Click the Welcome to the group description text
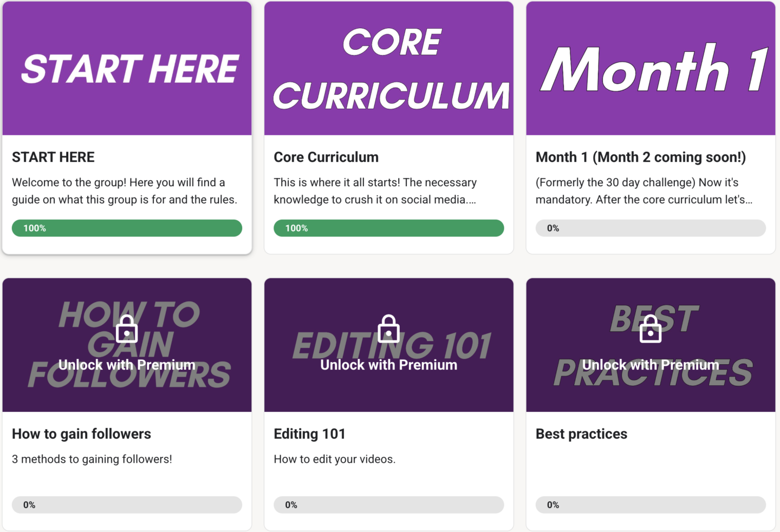This screenshot has height=532, width=780. (x=125, y=191)
